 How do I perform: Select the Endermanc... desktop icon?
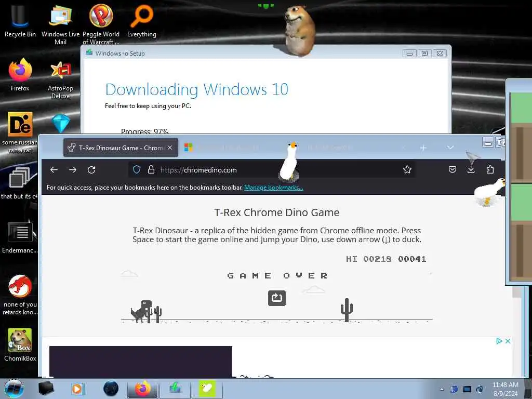pos(20,237)
